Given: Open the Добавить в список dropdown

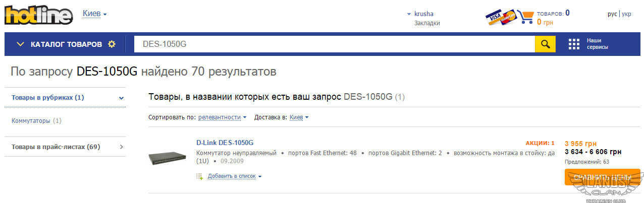Looking at the screenshot, I should 235,176.
